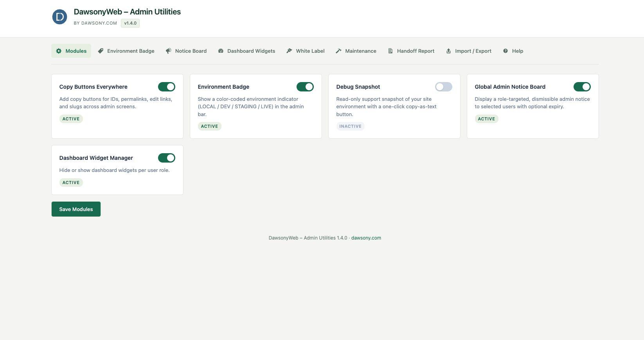Viewport: 644px width, 340px height.
Task: Turn off the Environment Badge module toggle
Action: pos(305,87)
